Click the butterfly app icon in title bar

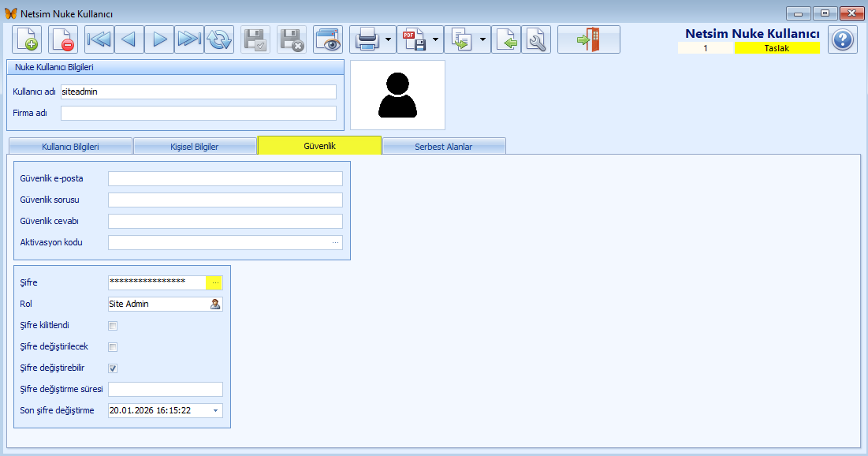click(10, 13)
